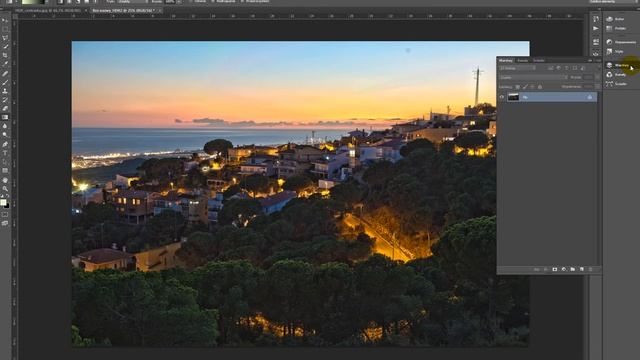
Task: Create a new layer
Action: click(582, 269)
